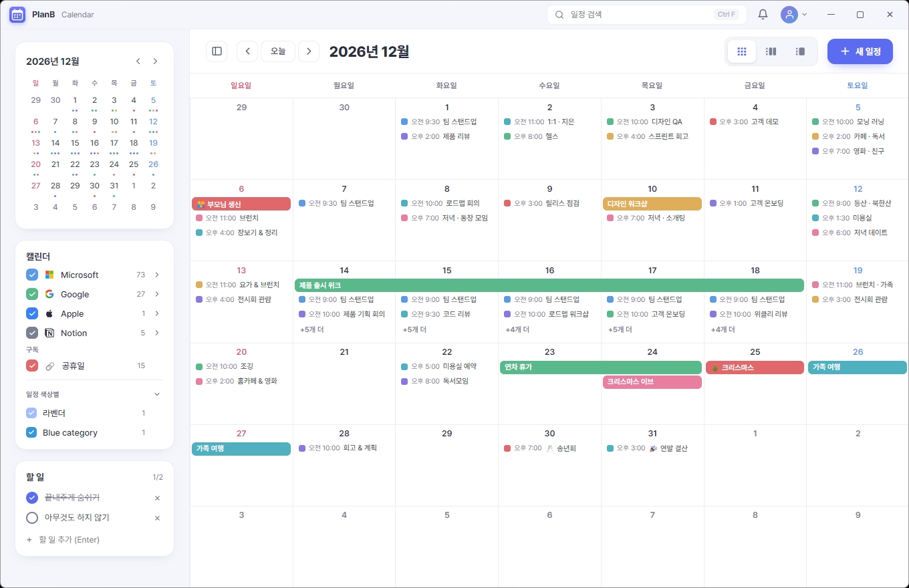The height and width of the screenshot is (588, 909).
Task: Click 오늘 button
Action: coord(278,51)
